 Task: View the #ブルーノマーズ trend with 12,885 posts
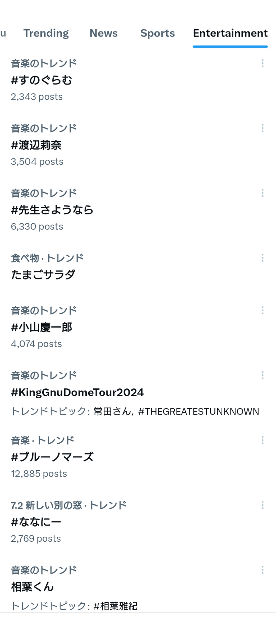138,457
